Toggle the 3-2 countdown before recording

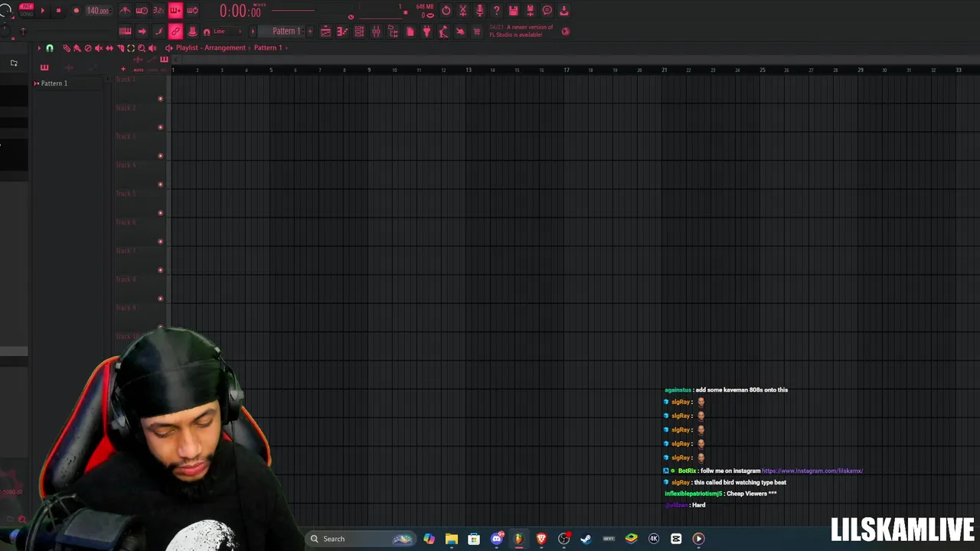[158, 11]
